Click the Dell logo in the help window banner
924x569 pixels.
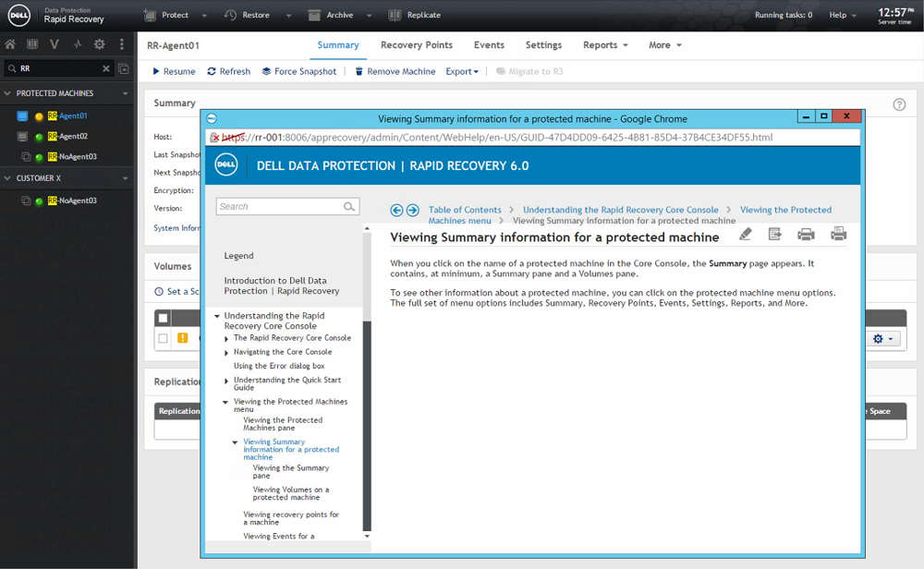pyautogui.click(x=225, y=165)
